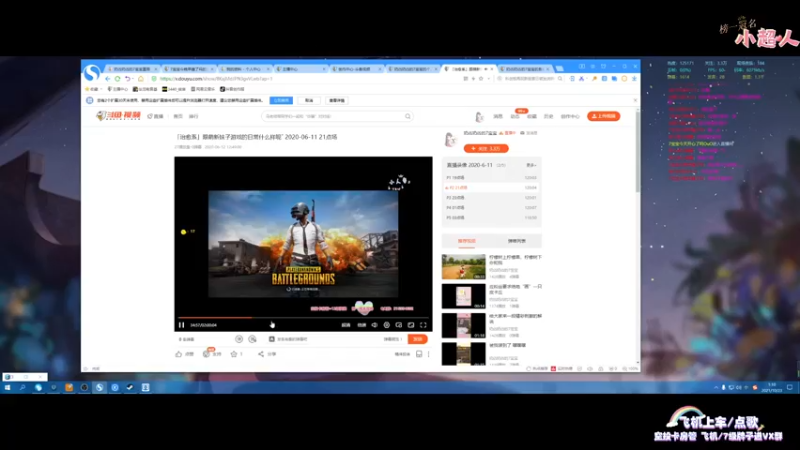
Task: Expand the 更多 dropdown in the playlist header
Action: (531, 165)
